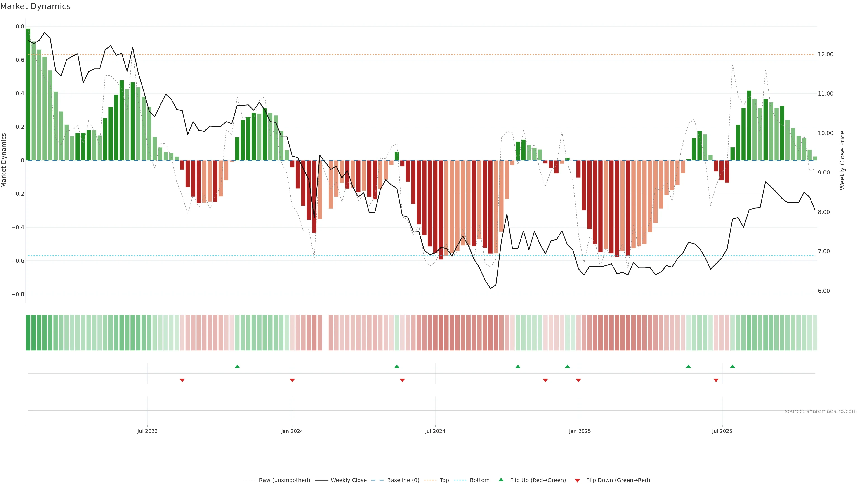This screenshot has width=868, height=488.
Task: Toggle the Weekly Close legend entry
Action: pyautogui.click(x=348, y=480)
